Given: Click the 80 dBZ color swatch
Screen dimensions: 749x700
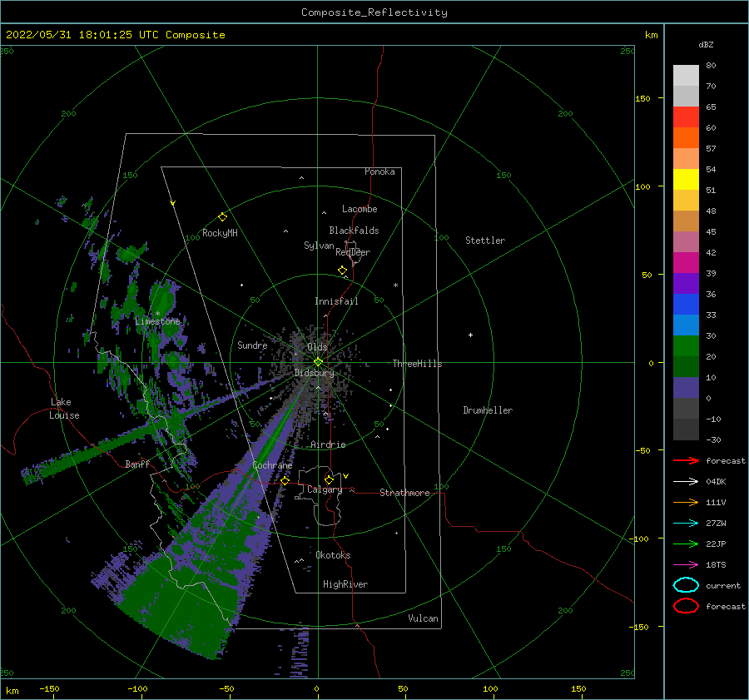Looking at the screenshot, I should [686, 75].
